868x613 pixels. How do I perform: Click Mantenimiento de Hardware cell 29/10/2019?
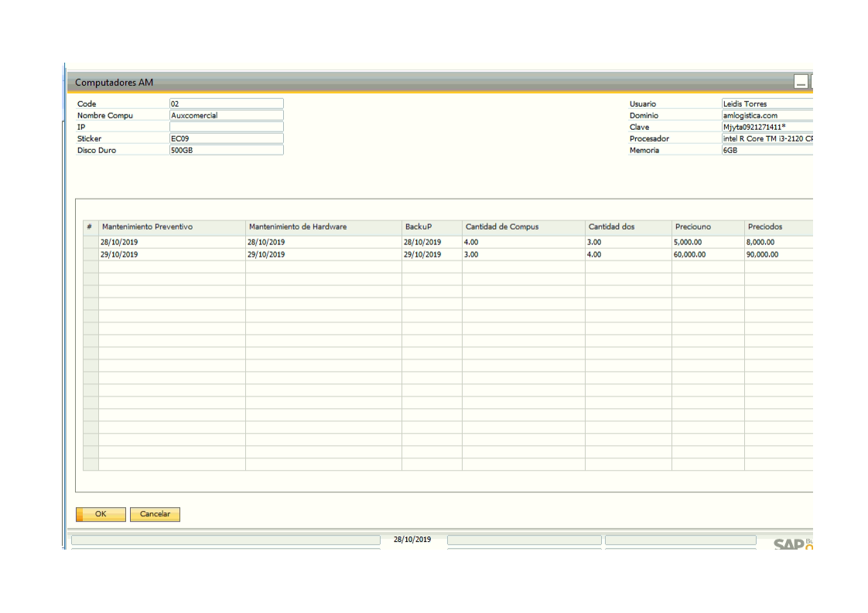point(324,254)
